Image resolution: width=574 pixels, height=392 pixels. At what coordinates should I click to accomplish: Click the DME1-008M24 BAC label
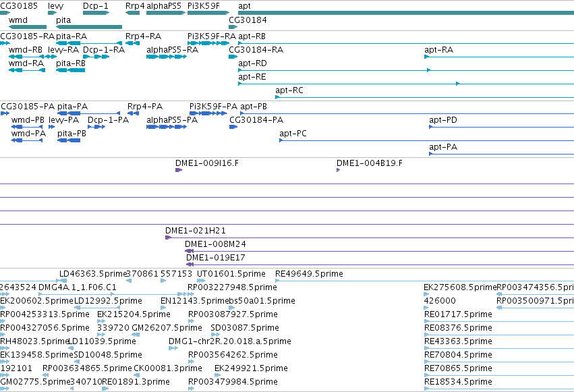coord(215,244)
